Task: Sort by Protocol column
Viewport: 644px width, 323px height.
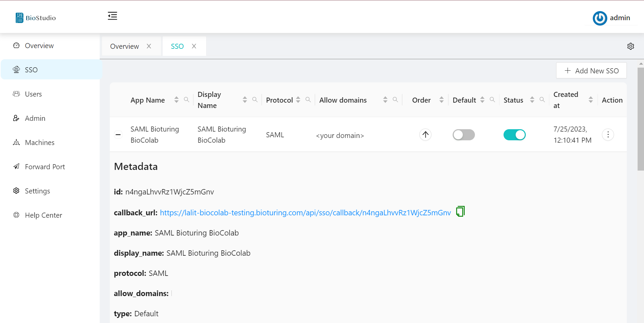Action: pyautogui.click(x=298, y=100)
